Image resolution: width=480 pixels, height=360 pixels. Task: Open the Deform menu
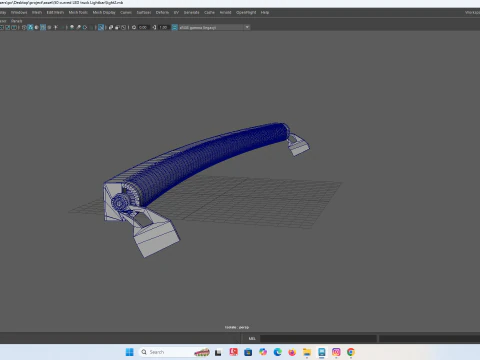coord(162,12)
